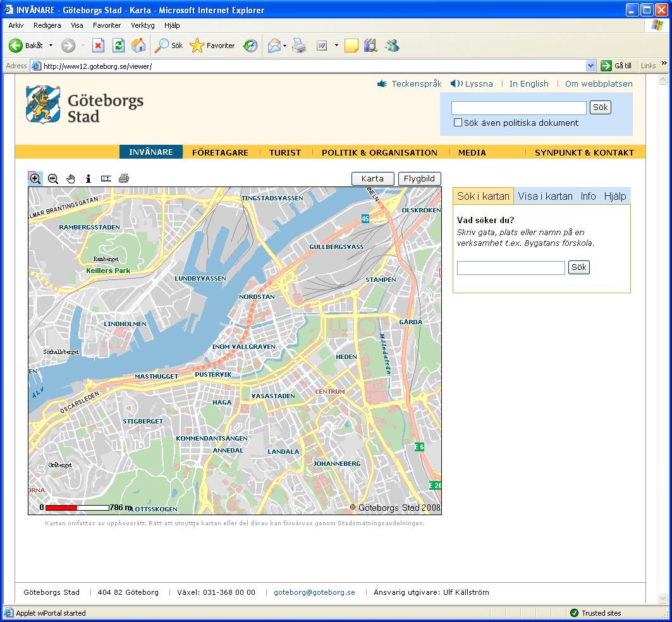Click Trusted sites in status bar
This screenshot has width=672, height=622.
tap(596, 613)
